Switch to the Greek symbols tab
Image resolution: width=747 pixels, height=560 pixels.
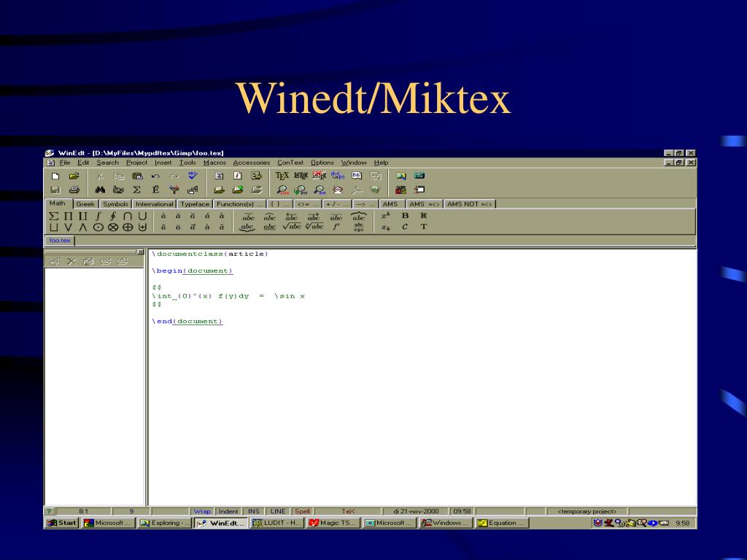point(86,204)
